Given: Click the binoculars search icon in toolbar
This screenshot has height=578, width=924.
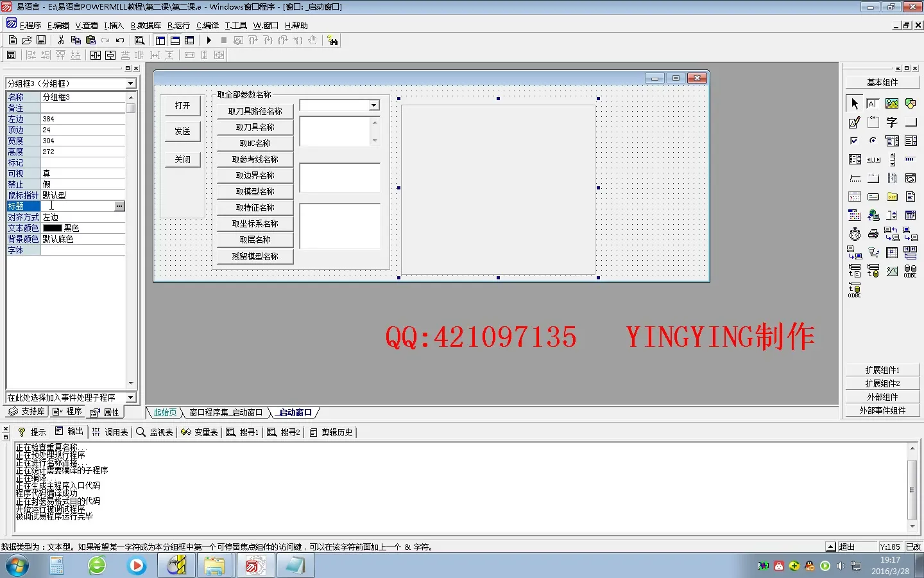Looking at the screenshot, I should pyautogui.click(x=332, y=40).
